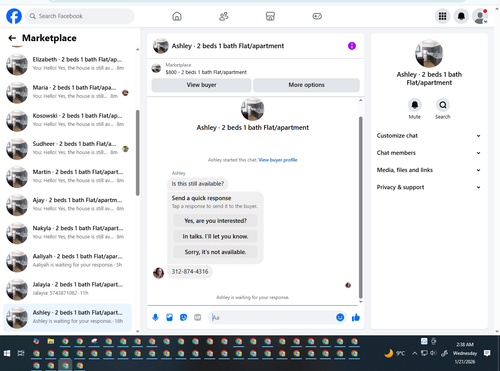Open the Marketplace storefront icon in top bar
The image size is (500, 371).
click(270, 16)
